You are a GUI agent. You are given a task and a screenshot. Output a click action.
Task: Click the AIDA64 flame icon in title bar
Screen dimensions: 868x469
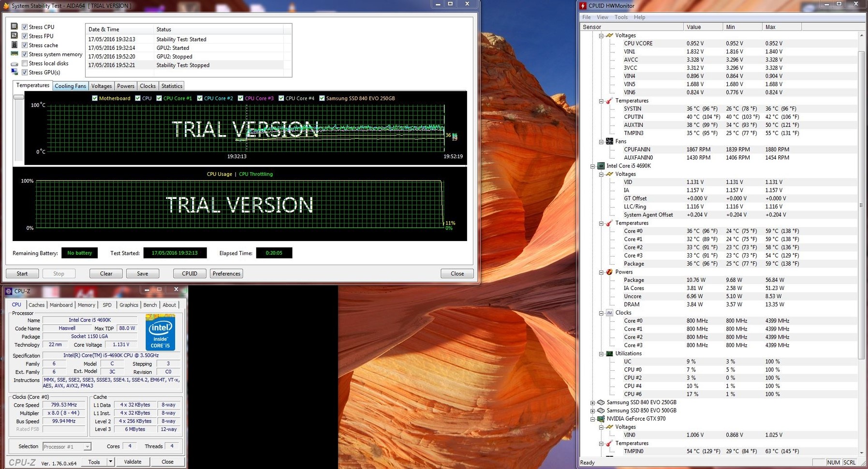point(6,6)
